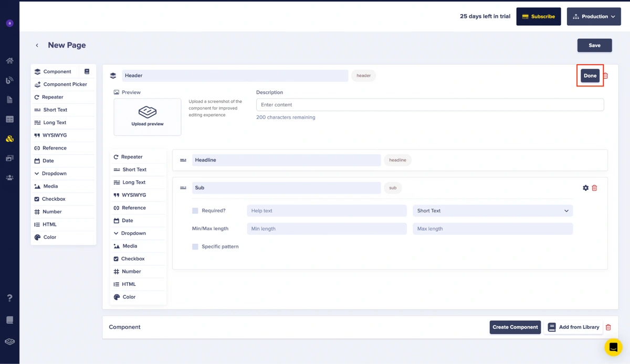Click the settings gear on Sub field
The width and height of the screenshot is (630, 364).
[x=585, y=188]
